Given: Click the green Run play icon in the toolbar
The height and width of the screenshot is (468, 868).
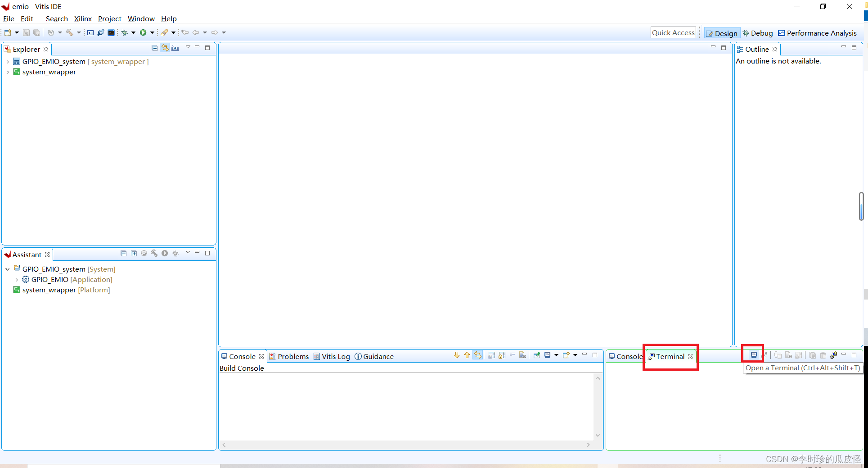Looking at the screenshot, I should click(143, 32).
